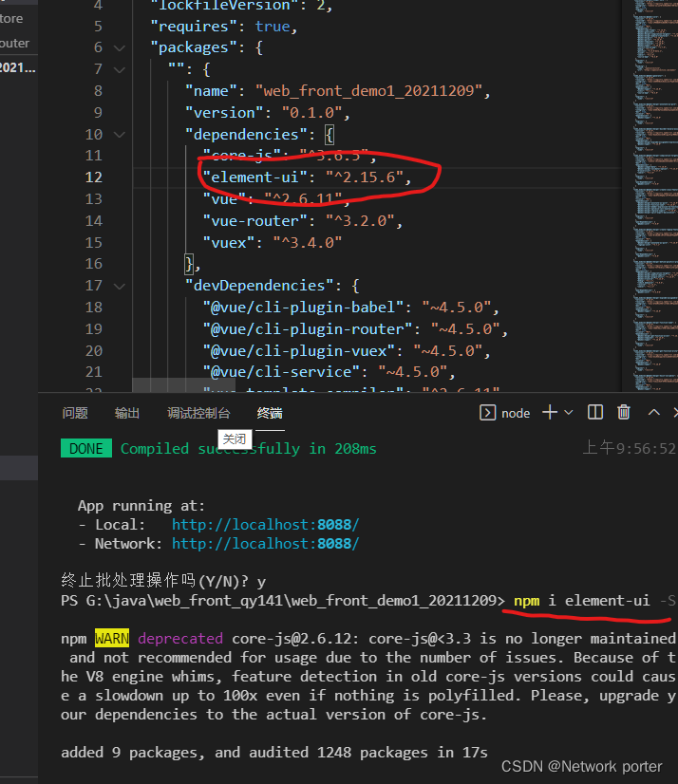The width and height of the screenshot is (678, 784).
Task: Click the "added 9 packages" output line
Action: (274, 753)
